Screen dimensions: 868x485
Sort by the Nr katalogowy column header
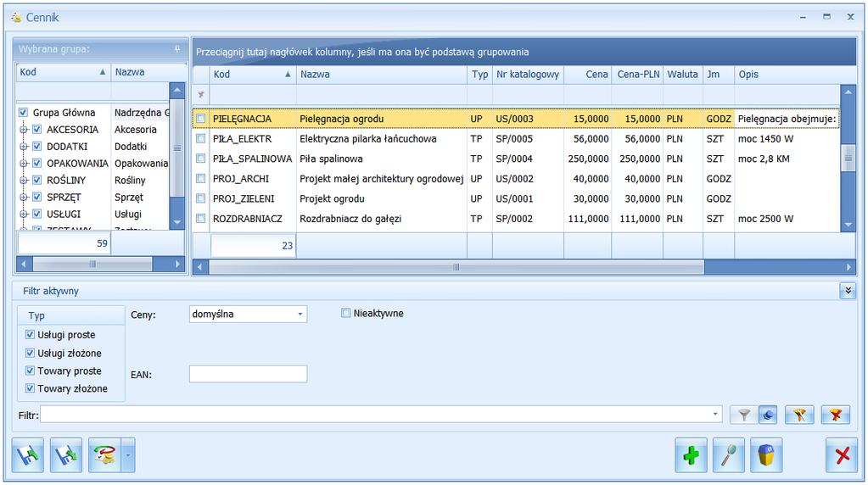click(528, 74)
